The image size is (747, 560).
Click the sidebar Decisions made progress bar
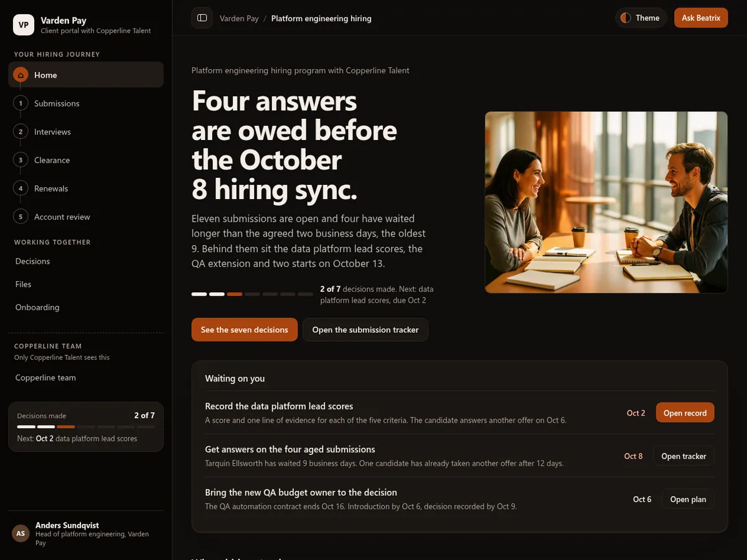pos(86,427)
